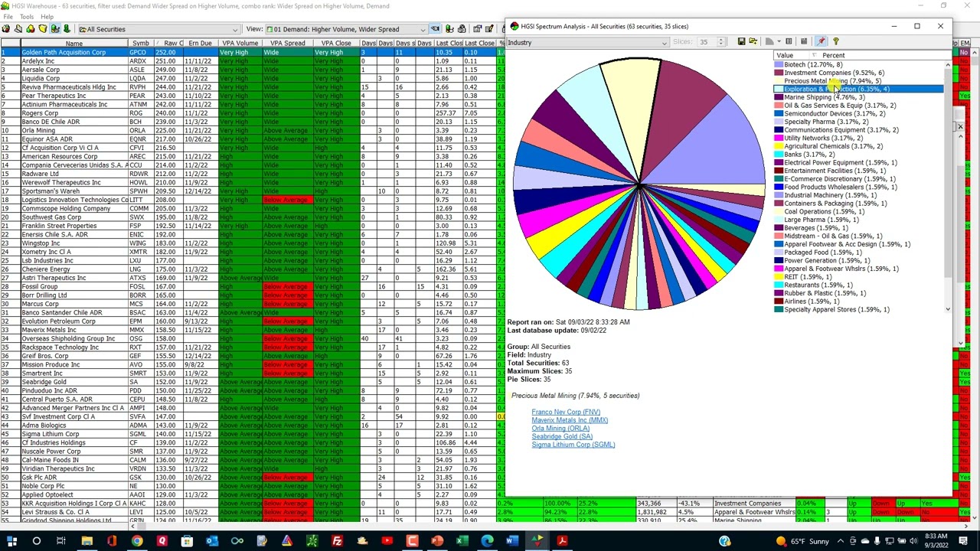Sort legend by Percent column header

pyautogui.click(x=834, y=55)
